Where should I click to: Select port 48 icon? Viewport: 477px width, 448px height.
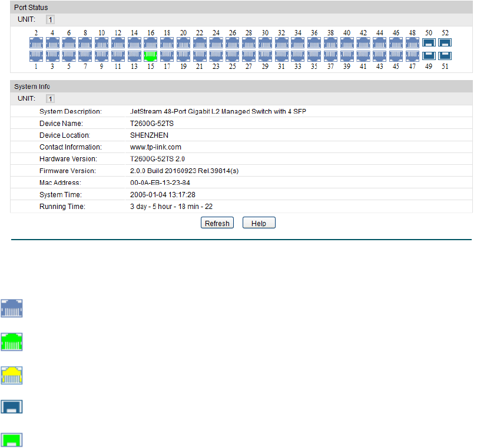[412, 42]
